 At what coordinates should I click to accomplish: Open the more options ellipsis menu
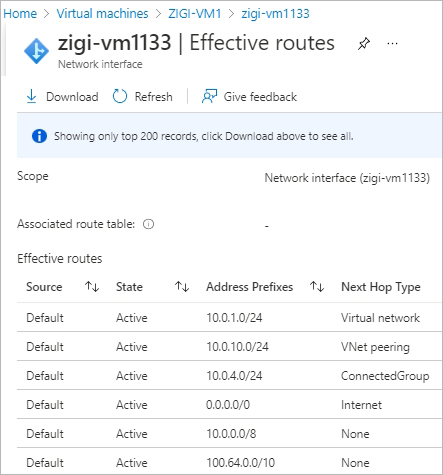(393, 44)
